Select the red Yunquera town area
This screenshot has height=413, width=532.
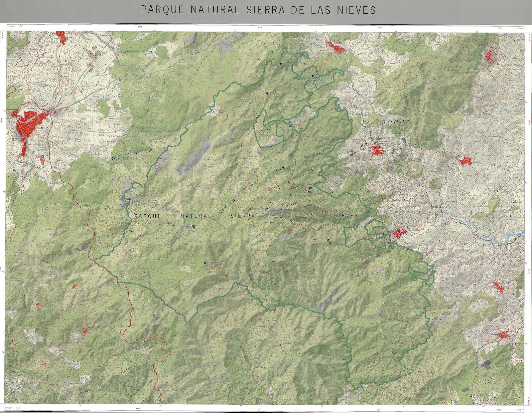(x=378, y=151)
